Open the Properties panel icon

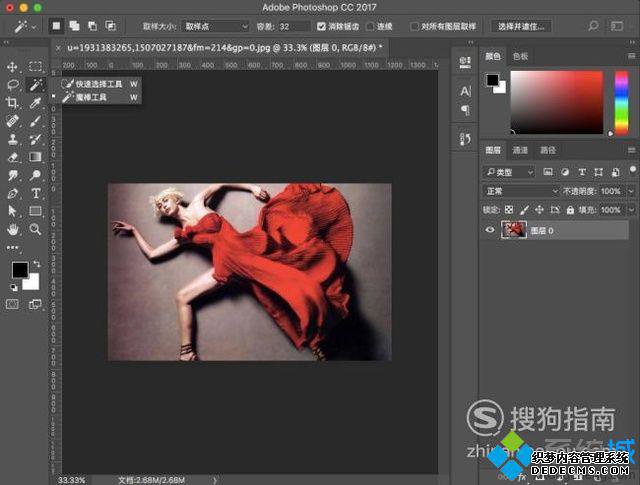(x=465, y=62)
